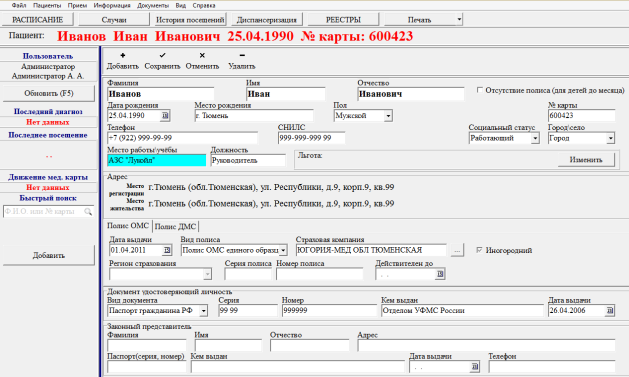Screen dimensions: 629x377
Task: Open calendar for representative's Дата выдачи
Action: point(475,366)
